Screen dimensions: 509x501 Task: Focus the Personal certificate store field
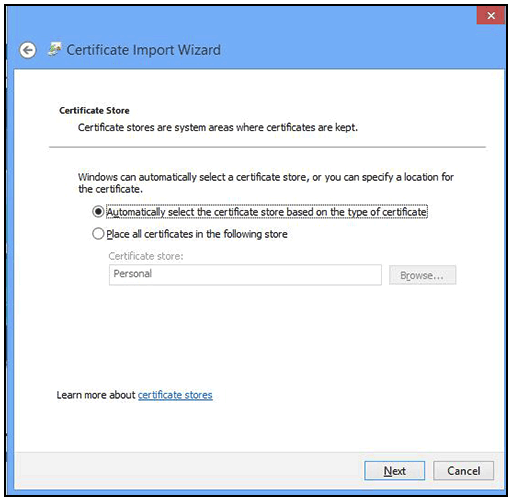(x=245, y=275)
